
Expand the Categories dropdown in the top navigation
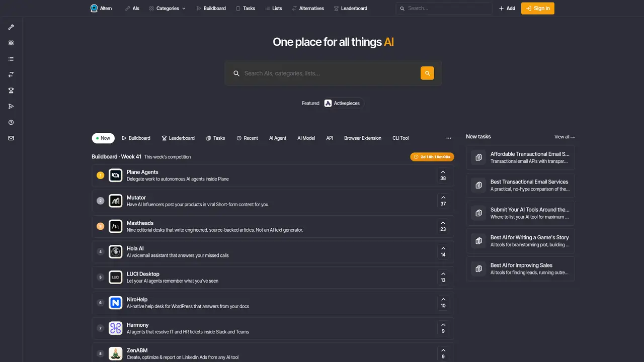click(168, 8)
